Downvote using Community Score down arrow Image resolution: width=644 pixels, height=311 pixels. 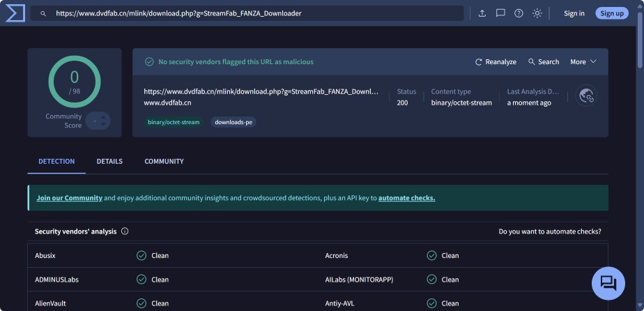point(104,125)
